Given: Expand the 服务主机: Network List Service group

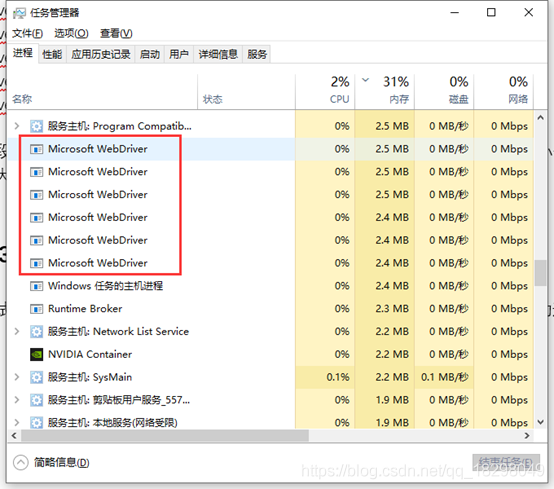Looking at the screenshot, I should pos(17,331).
